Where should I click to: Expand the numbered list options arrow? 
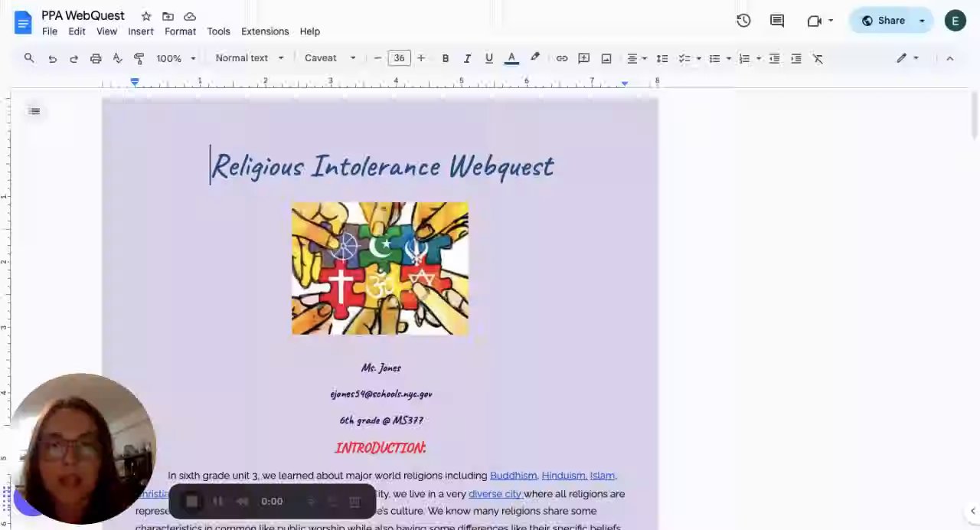point(758,58)
